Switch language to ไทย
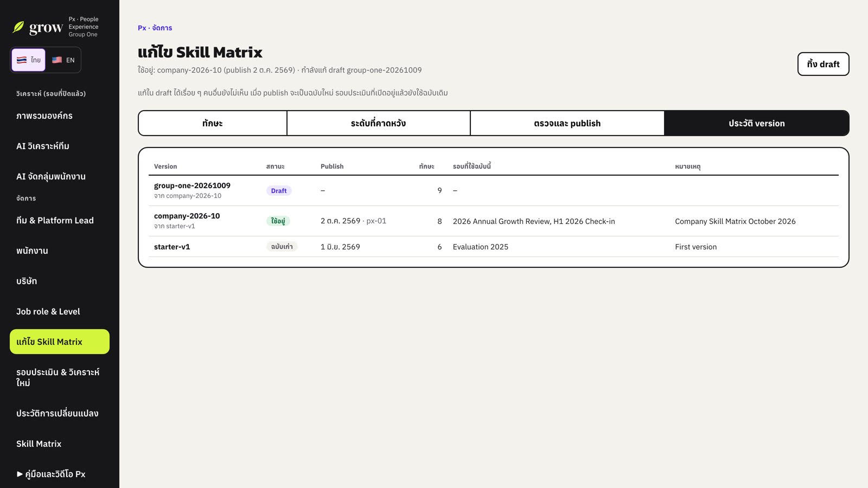The height and width of the screenshot is (488, 868). pos(29,60)
